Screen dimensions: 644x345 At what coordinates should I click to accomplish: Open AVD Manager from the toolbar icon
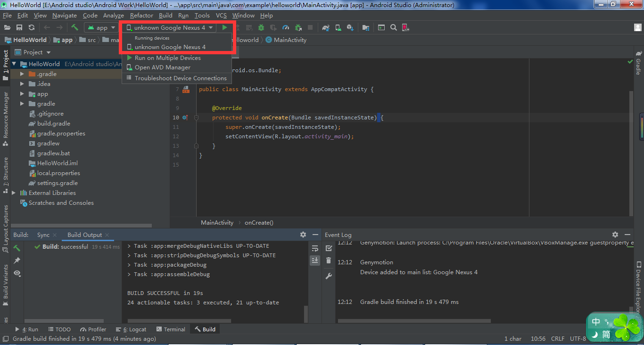(338, 28)
